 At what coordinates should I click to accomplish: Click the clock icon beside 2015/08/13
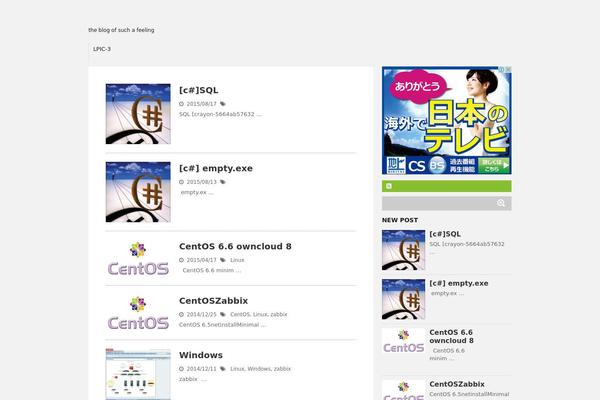(181, 182)
